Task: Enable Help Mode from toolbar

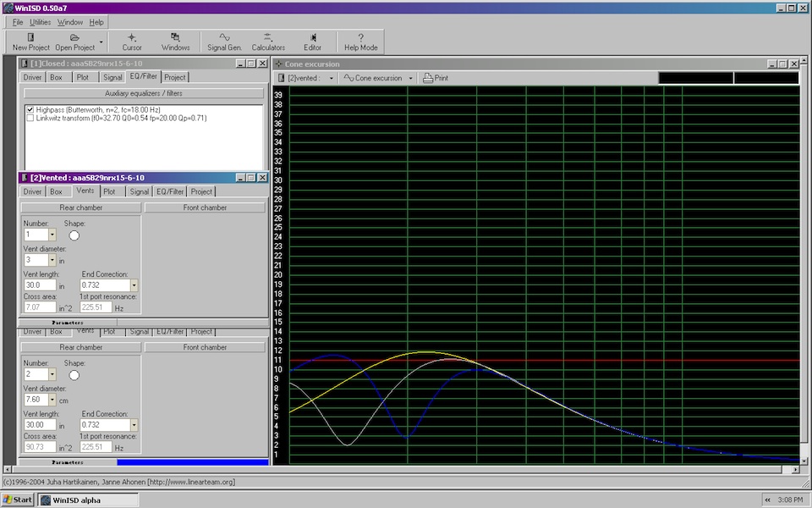Action: (360, 41)
